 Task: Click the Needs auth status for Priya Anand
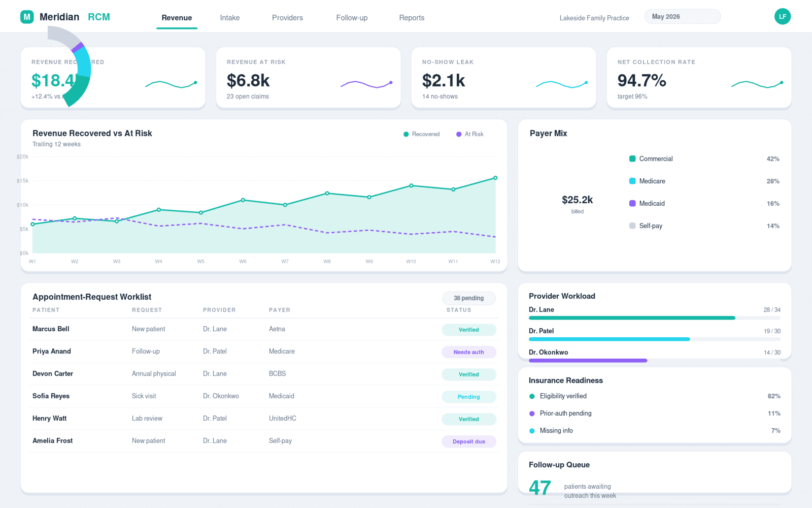(x=468, y=352)
